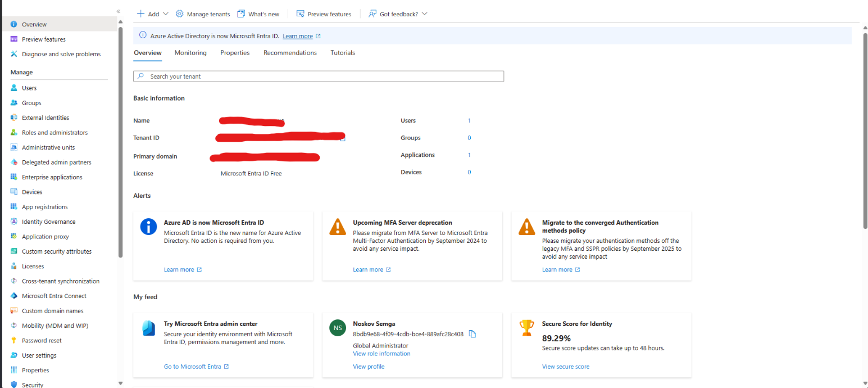Viewport: 868px width, 388px height.
Task: Copy the Noskov Semga object ID
Action: (472, 334)
